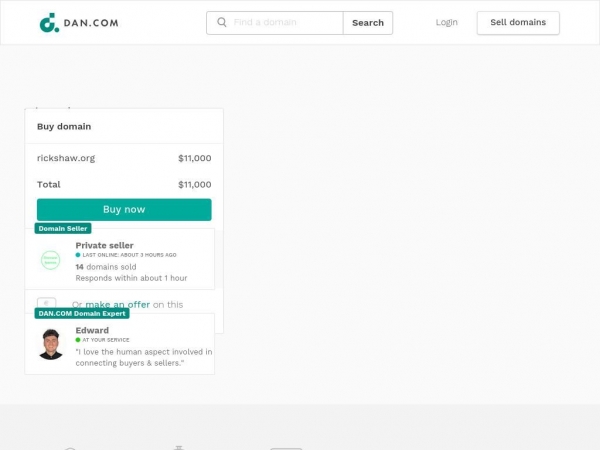The width and height of the screenshot is (600, 450).
Task: Open the make an offer link
Action: pos(117,305)
